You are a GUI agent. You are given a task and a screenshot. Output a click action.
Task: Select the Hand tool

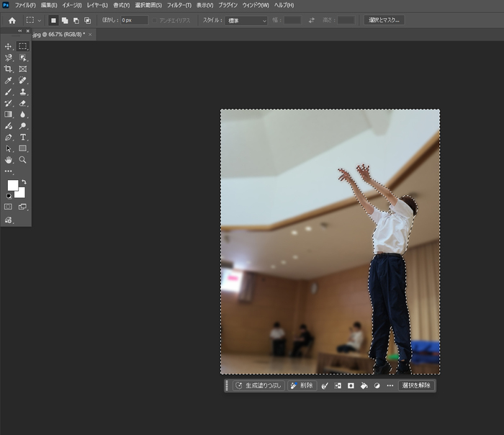[x=8, y=160]
